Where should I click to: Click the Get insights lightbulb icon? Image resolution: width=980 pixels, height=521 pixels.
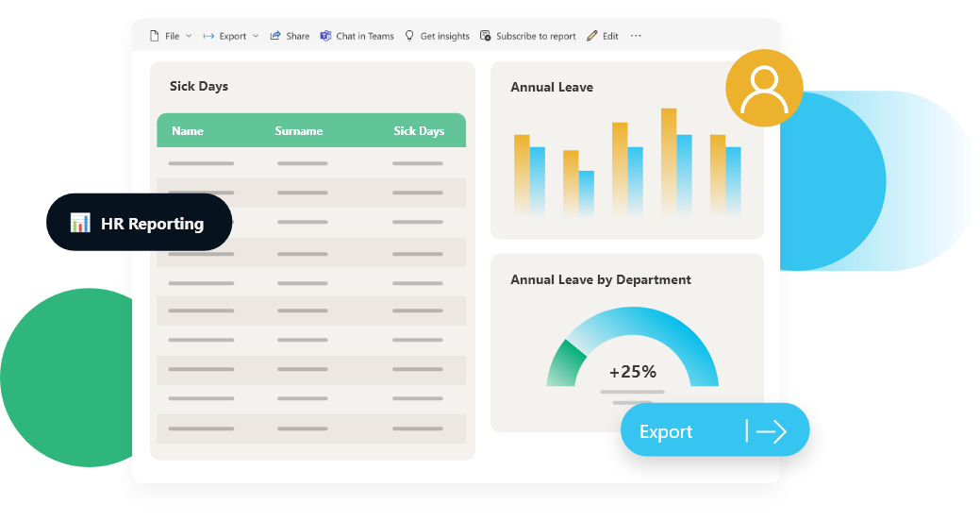coord(409,36)
